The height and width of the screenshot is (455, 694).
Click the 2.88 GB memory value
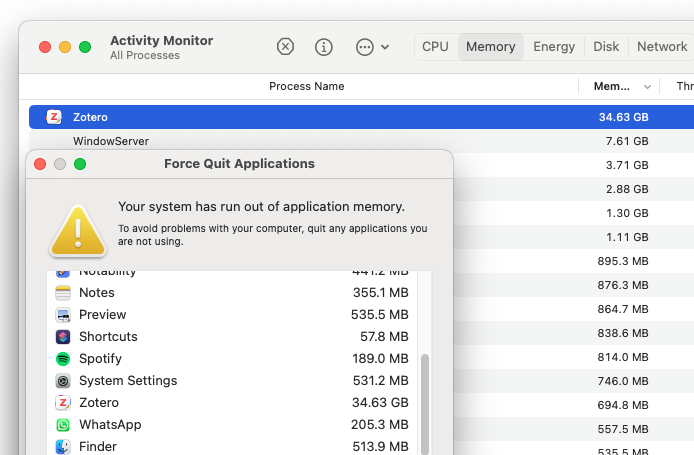627,189
